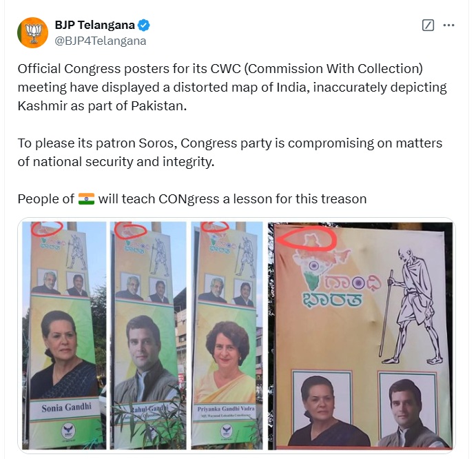Open the BJP Telangana display name
The height and width of the screenshot is (459, 476).
click(x=94, y=25)
